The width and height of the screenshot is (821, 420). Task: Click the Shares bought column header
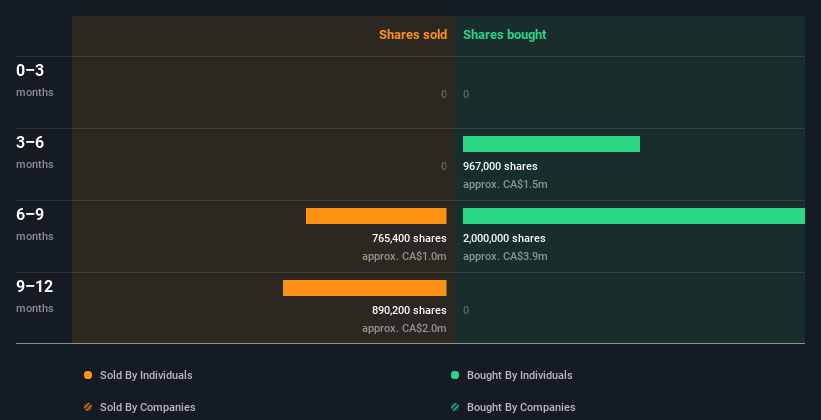(504, 35)
